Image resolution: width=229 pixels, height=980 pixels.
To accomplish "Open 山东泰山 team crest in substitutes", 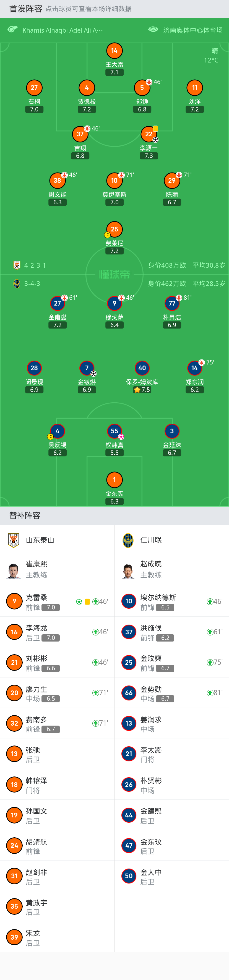I will [14, 540].
